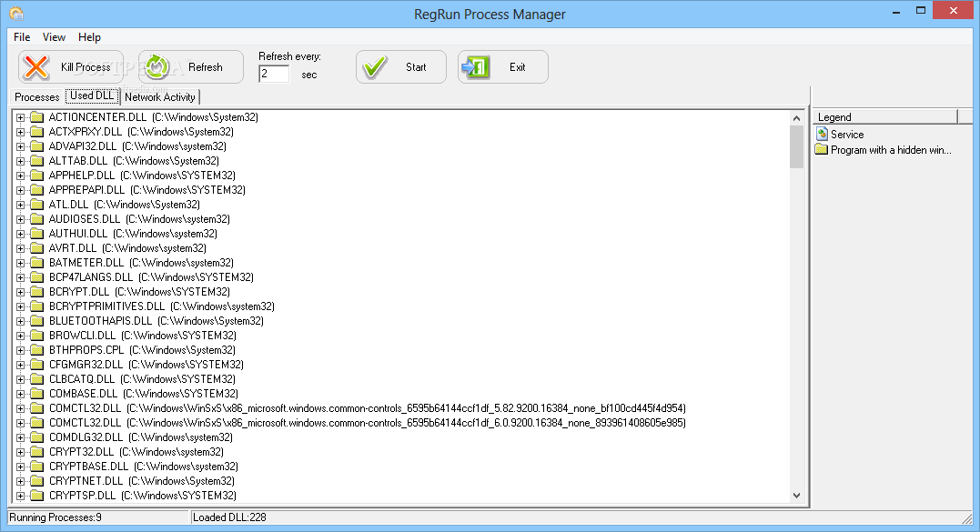Click folder icon of AUTHUI.DLL
This screenshot has width=980, height=532.
(37, 234)
